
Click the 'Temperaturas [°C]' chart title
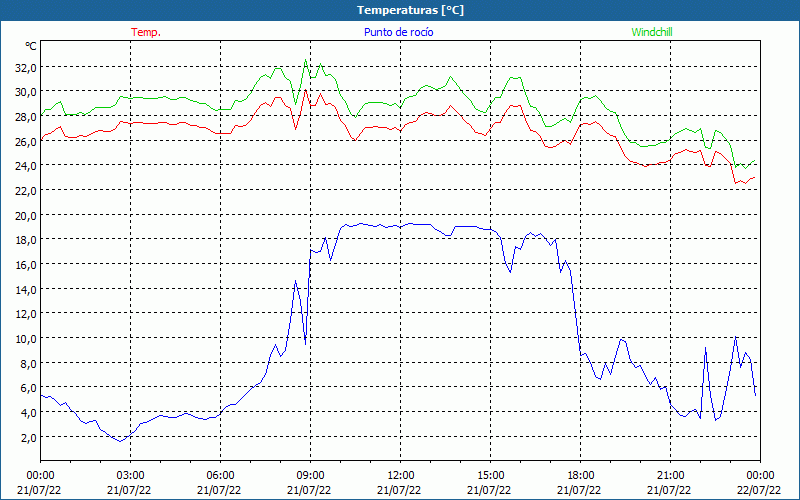click(410, 10)
